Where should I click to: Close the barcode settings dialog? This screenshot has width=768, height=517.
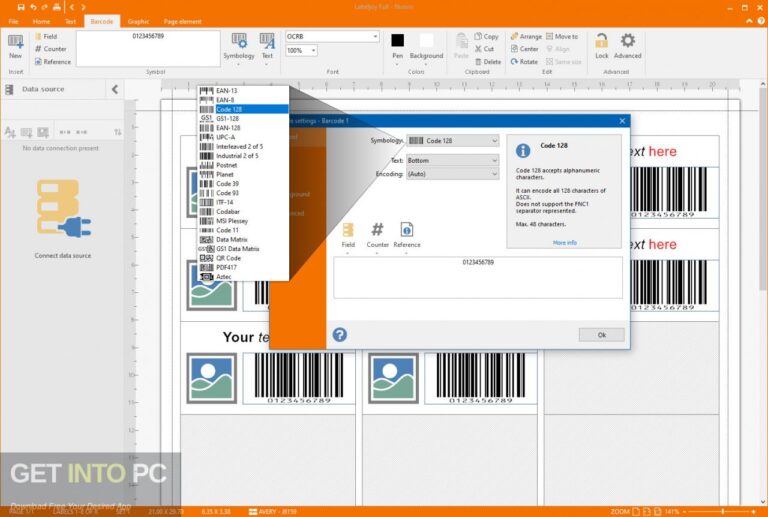[622, 121]
